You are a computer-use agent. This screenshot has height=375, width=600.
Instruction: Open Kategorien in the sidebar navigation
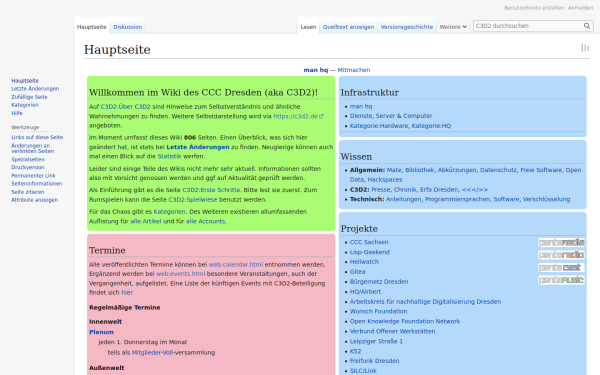tap(25, 105)
